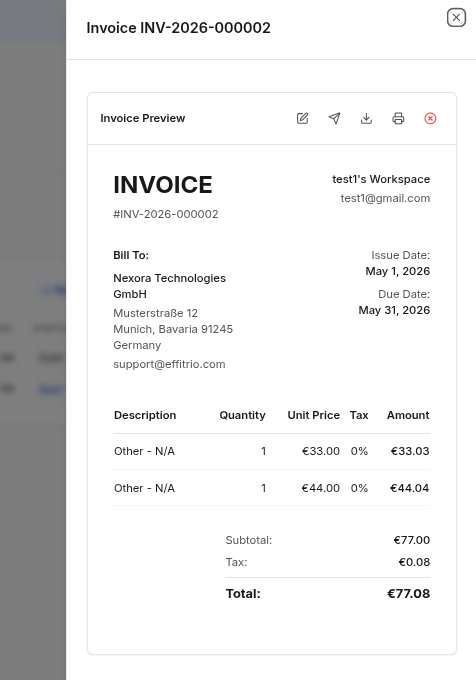This screenshot has width=476, height=680.
Task: Click client name Nexora Technologies GmbH
Action: pos(170,286)
